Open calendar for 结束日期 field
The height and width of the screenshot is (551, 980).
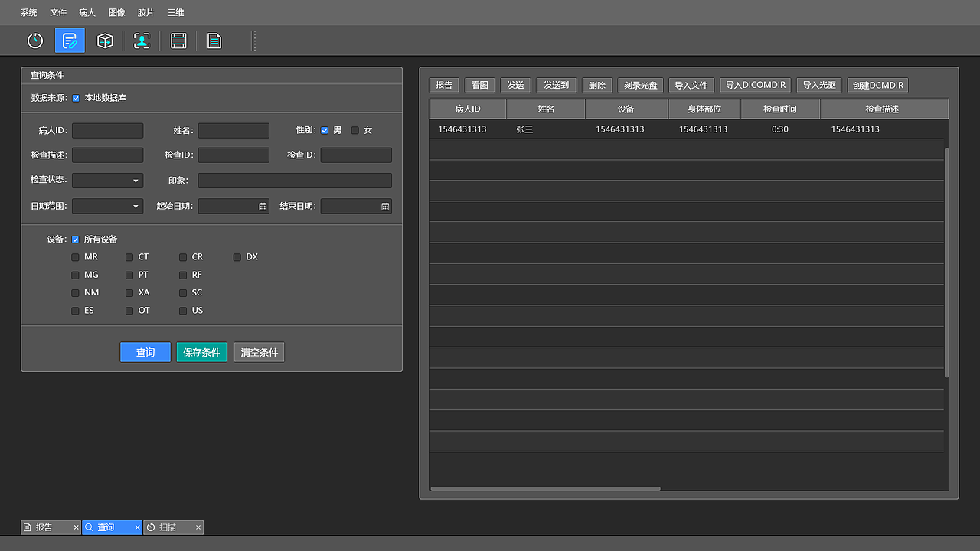[385, 207]
